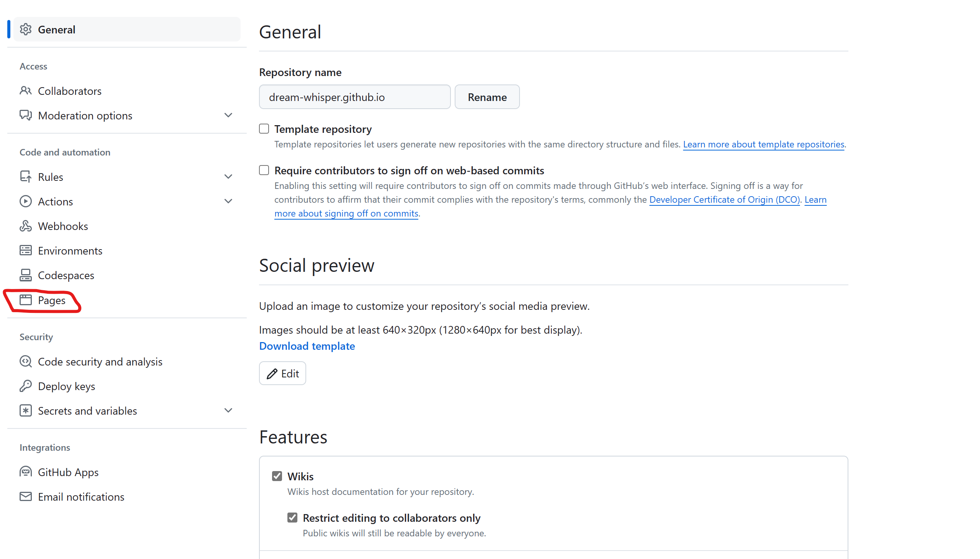Expand the Rules section chevron
The height and width of the screenshot is (559, 980).
228,177
